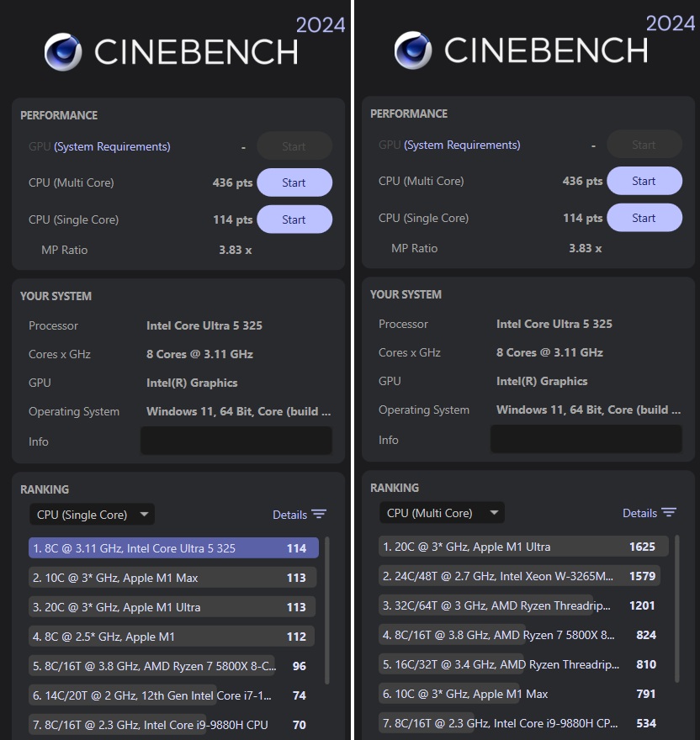Click the 436 pts multi core score in the right window
The width and height of the screenshot is (700, 740).
tap(582, 181)
